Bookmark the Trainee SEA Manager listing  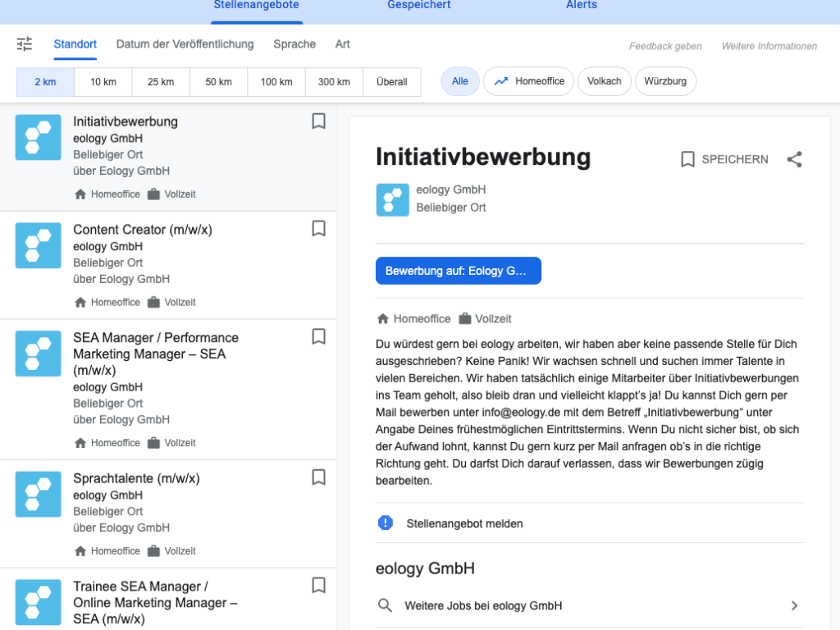pyautogui.click(x=319, y=585)
